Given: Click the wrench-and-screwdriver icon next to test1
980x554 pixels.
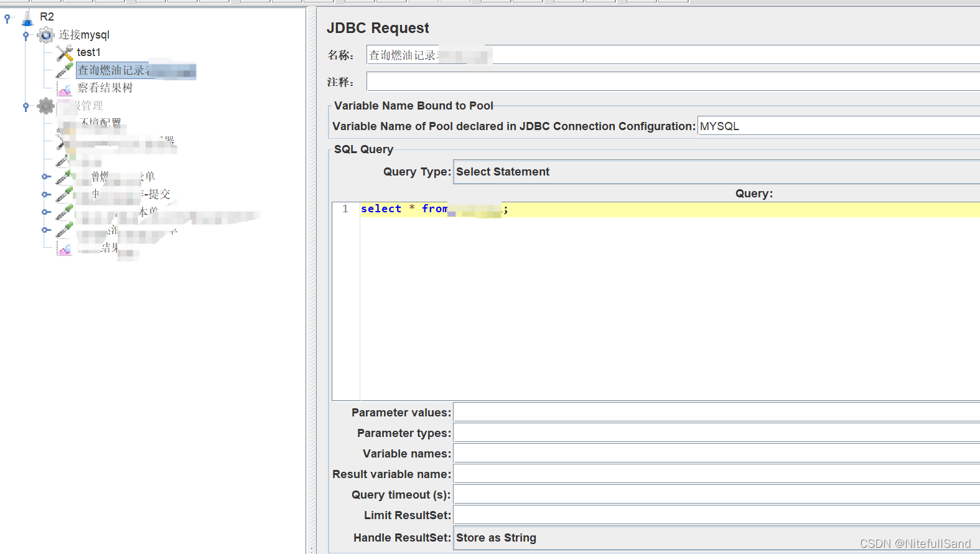Looking at the screenshot, I should [64, 53].
